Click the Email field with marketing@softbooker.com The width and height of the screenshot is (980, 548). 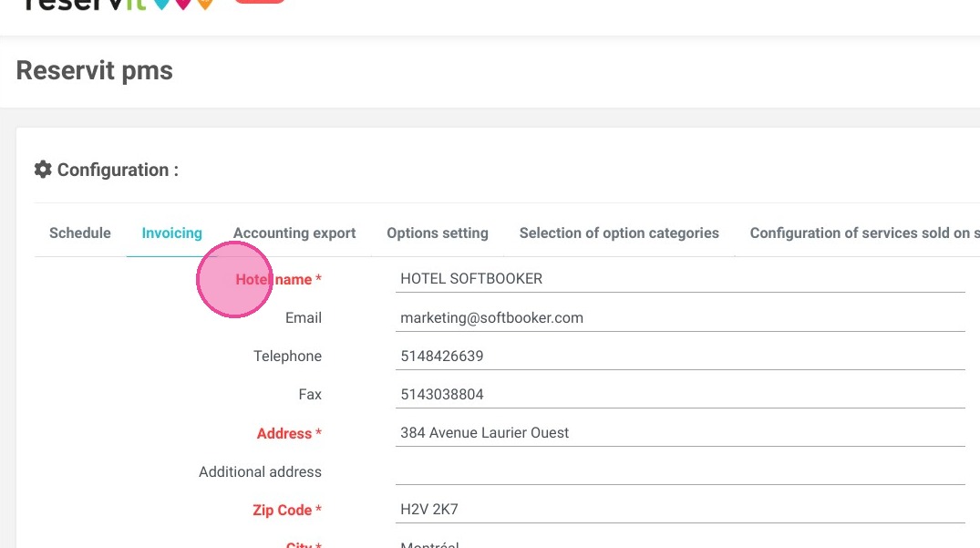[x=680, y=317]
